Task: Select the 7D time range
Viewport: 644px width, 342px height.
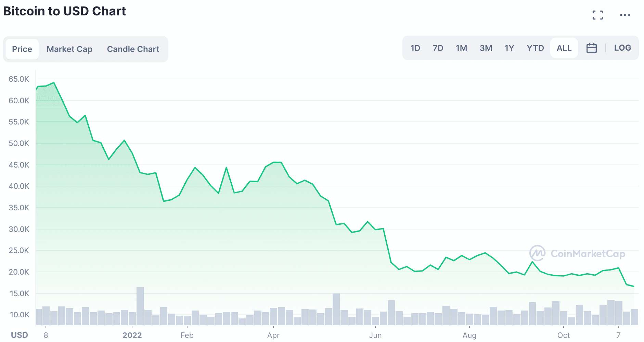Action: tap(438, 48)
